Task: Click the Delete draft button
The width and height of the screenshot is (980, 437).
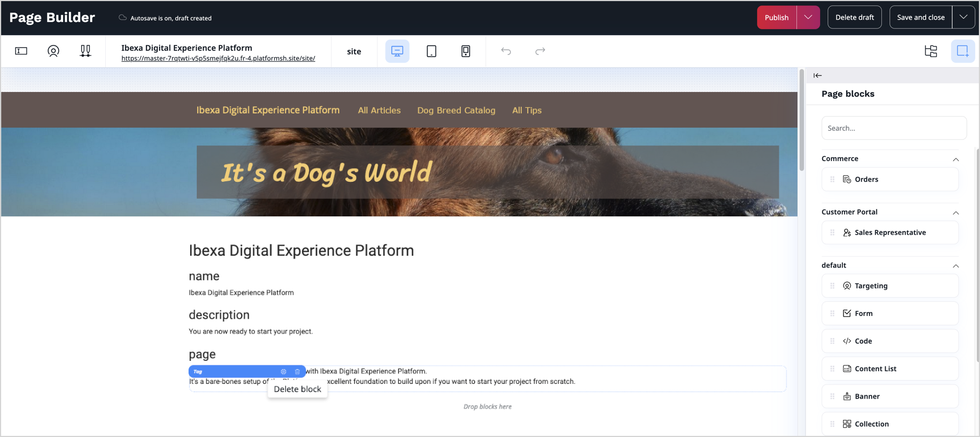Action: [854, 18]
